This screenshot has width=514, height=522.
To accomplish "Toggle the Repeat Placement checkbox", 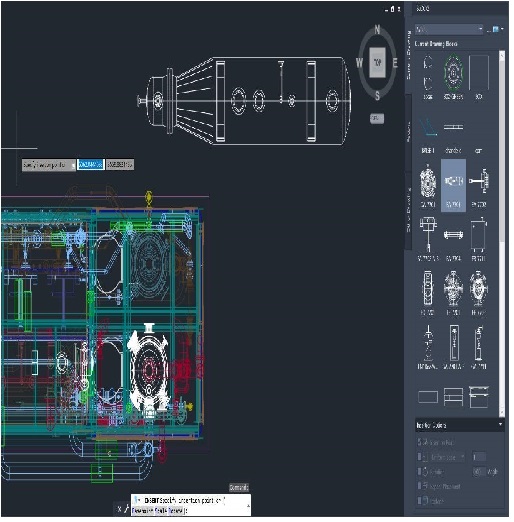I will (420, 486).
